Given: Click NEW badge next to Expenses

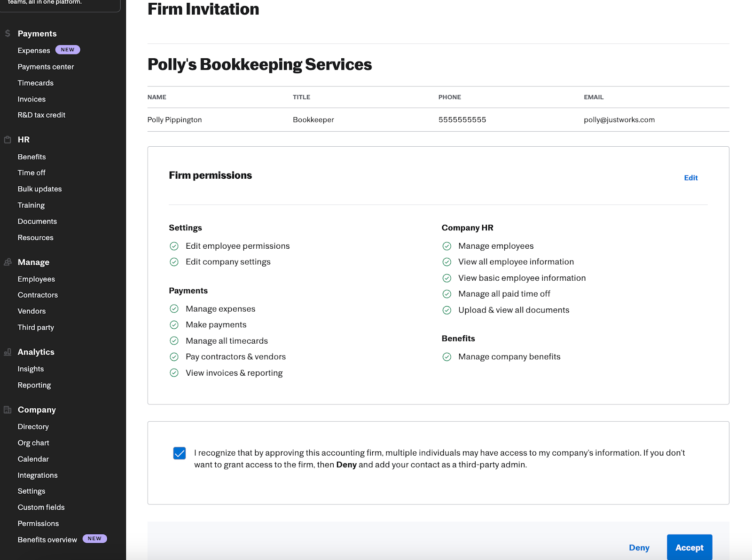Looking at the screenshot, I should pyautogui.click(x=68, y=50).
